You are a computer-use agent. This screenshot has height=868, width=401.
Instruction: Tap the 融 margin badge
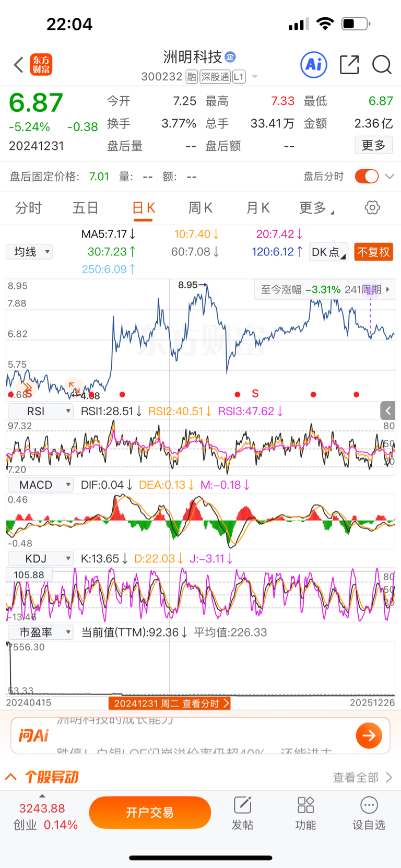pos(192,77)
